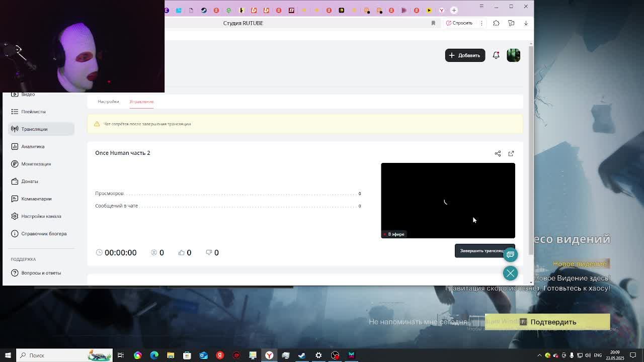644x362 pixels.
Task: Launch Microsoft Edge from the taskbar
Action: [x=154, y=355]
